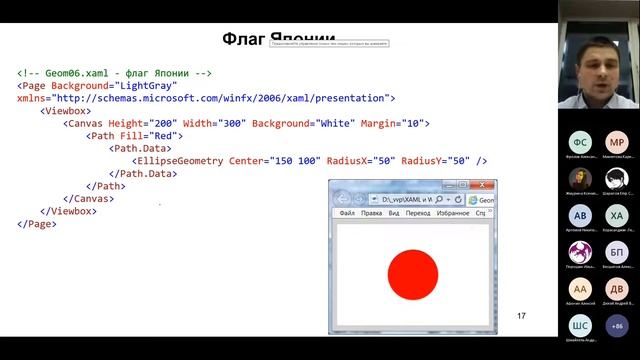This screenshot has height=360, width=640.
Task: Expand the menu bar overflow chevron
Action: pyautogui.click(x=490, y=211)
